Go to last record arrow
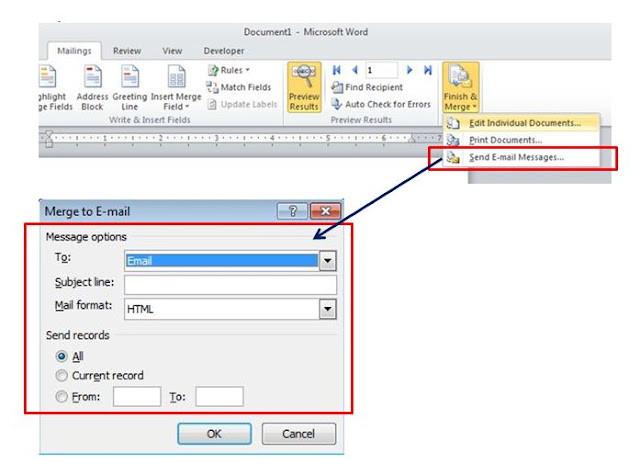Image resolution: width=640 pixels, height=476 pixels. click(428, 70)
